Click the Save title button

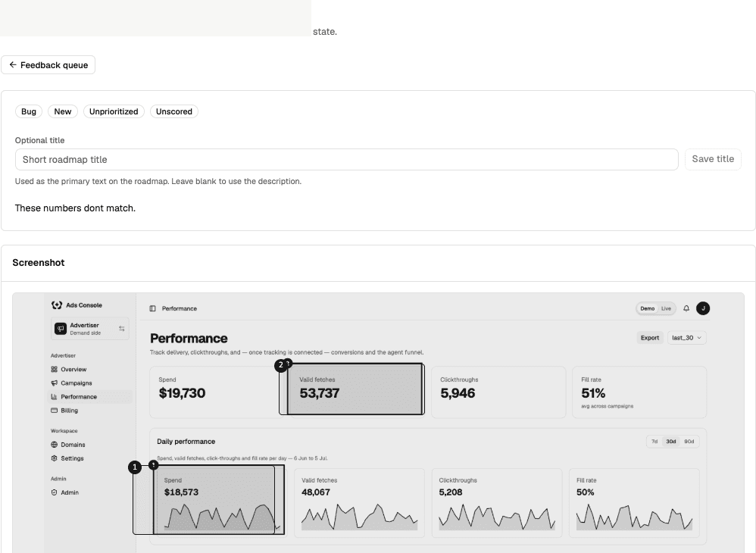713,159
